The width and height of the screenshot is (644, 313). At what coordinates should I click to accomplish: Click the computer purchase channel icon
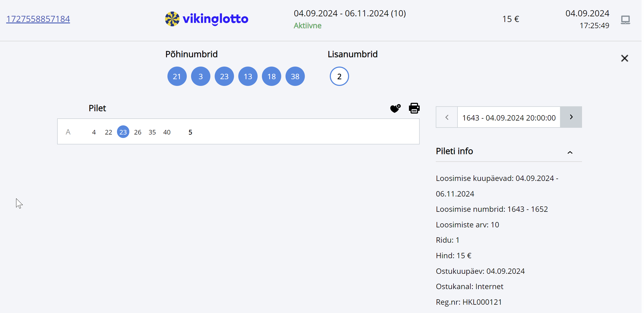pyautogui.click(x=625, y=20)
